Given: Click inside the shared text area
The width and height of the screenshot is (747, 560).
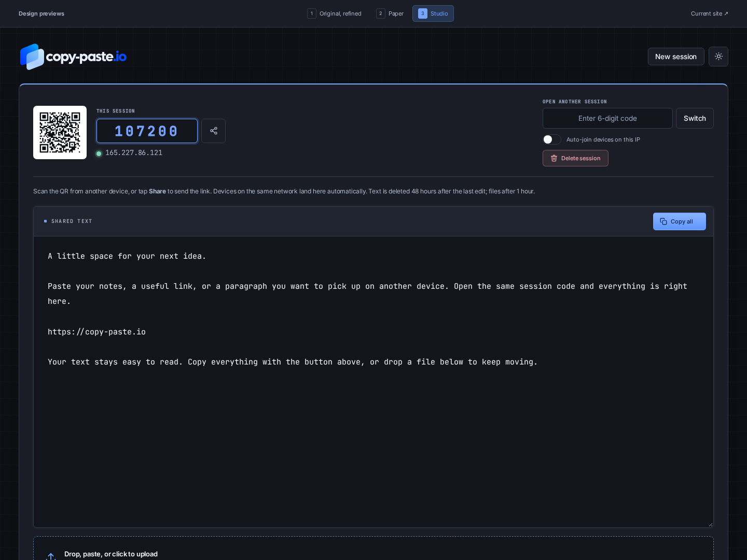Looking at the screenshot, I should pyautogui.click(x=374, y=382).
